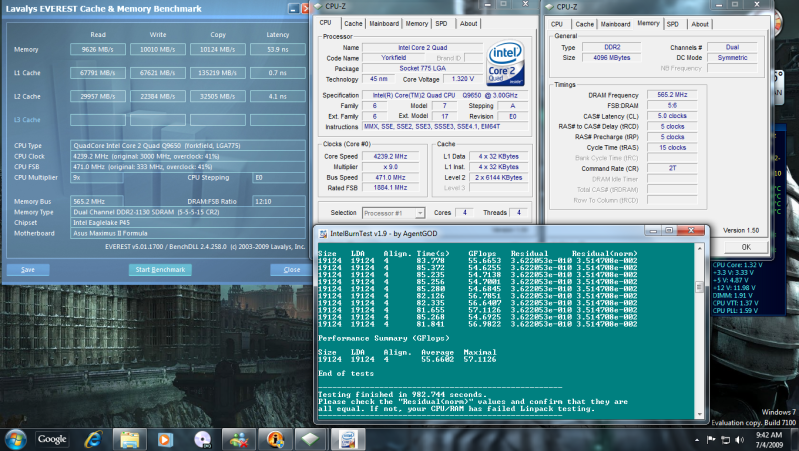The width and height of the screenshot is (799, 451).
Task: Click the CPU Type field QuadCore Intel
Action: point(188,146)
